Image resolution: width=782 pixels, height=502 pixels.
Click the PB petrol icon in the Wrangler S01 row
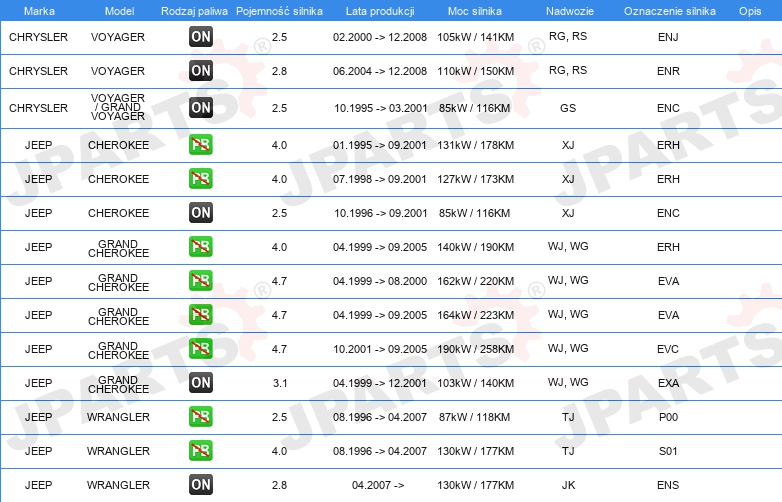[x=200, y=450]
